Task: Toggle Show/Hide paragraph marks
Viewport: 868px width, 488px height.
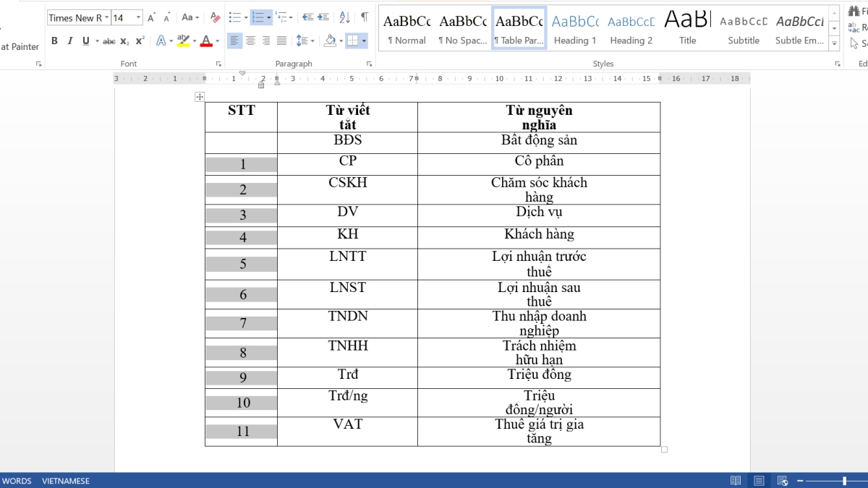Action: click(x=364, y=16)
